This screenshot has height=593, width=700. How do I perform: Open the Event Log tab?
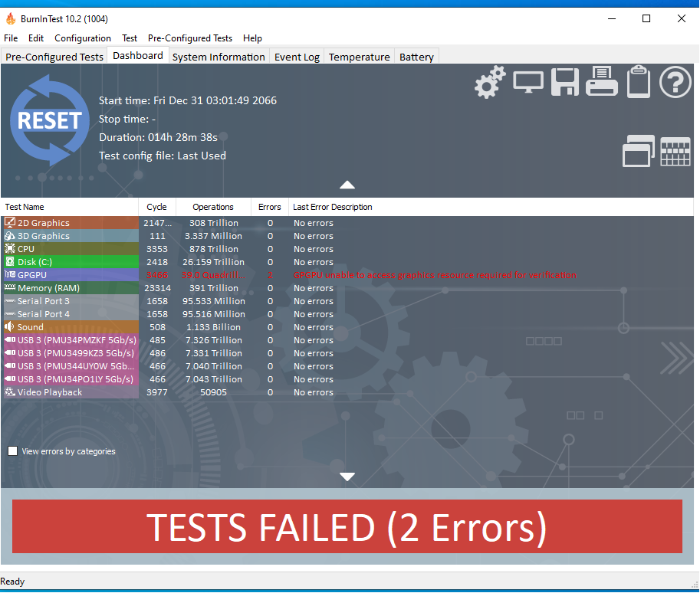coord(297,57)
